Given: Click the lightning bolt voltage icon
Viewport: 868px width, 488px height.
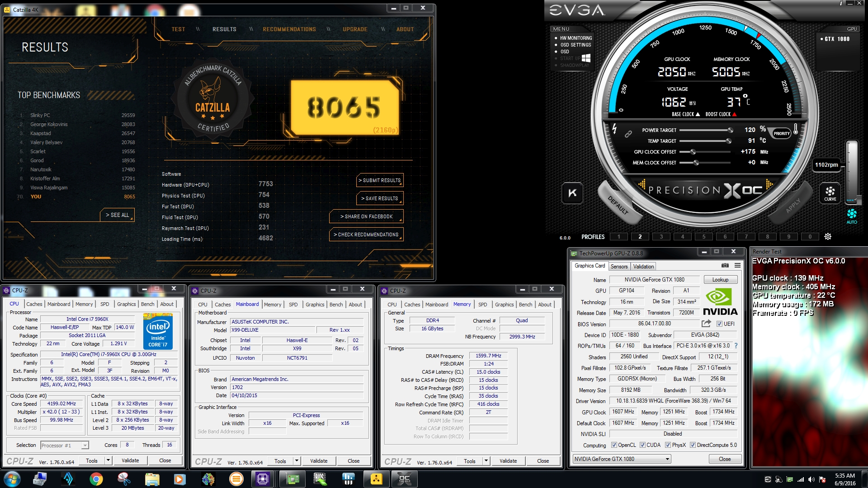Looking at the screenshot, I should tap(614, 129).
